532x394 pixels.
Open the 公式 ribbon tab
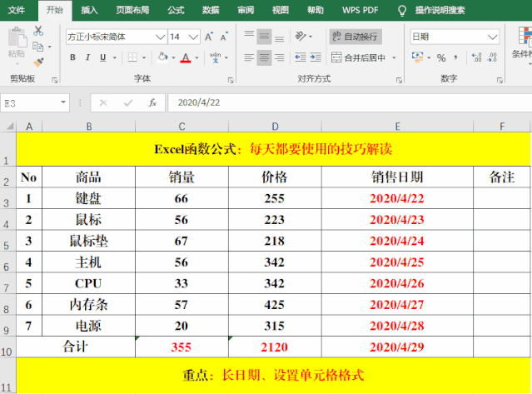[x=176, y=10]
